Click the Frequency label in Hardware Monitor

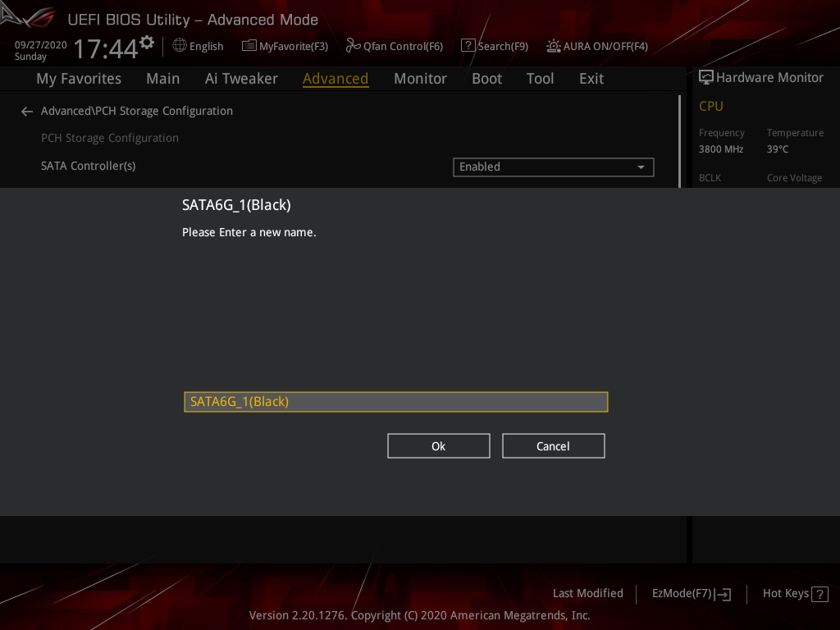tap(722, 133)
